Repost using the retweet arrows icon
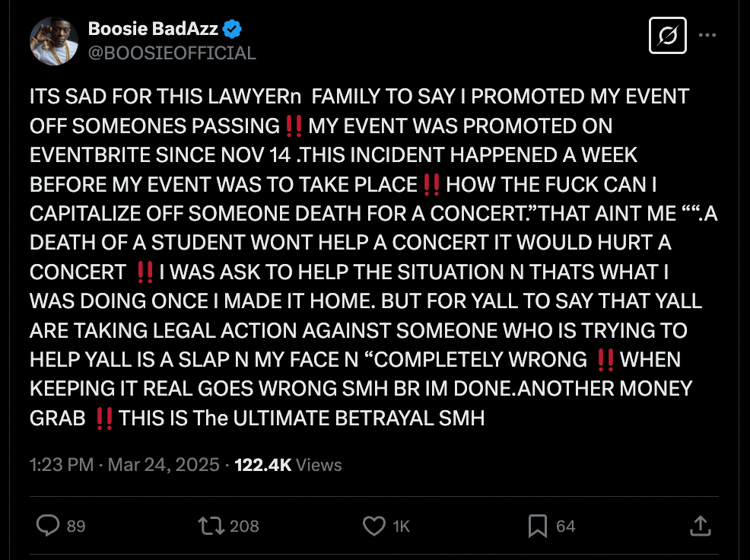 click(208, 526)
